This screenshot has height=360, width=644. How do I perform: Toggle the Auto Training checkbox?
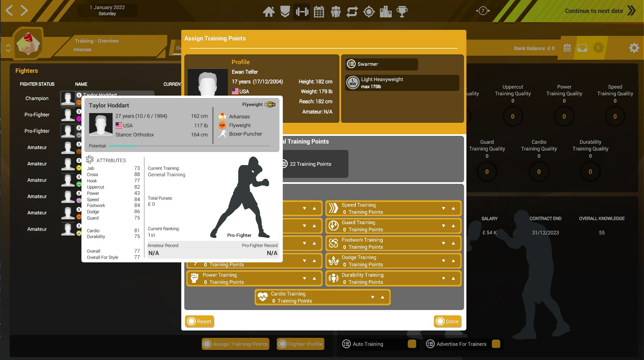[412, 344]
